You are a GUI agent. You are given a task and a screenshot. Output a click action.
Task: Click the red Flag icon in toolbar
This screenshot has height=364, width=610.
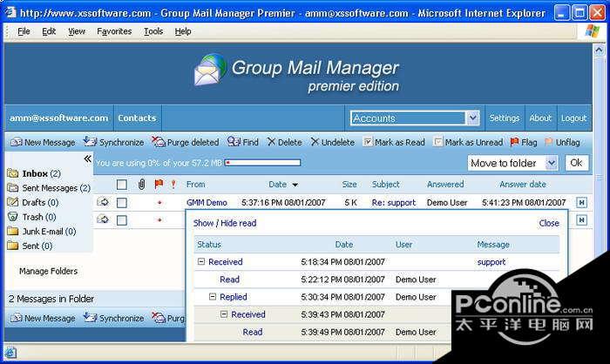tap(514, 142)
